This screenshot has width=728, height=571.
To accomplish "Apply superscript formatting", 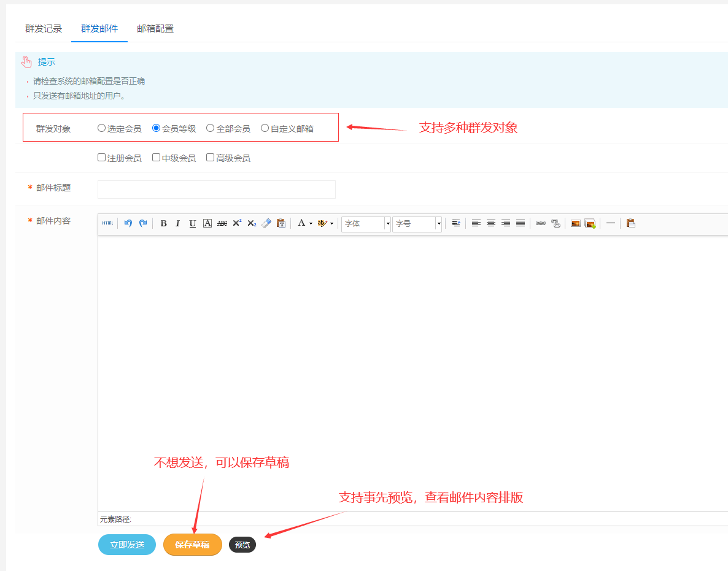I will coord(238,223).
